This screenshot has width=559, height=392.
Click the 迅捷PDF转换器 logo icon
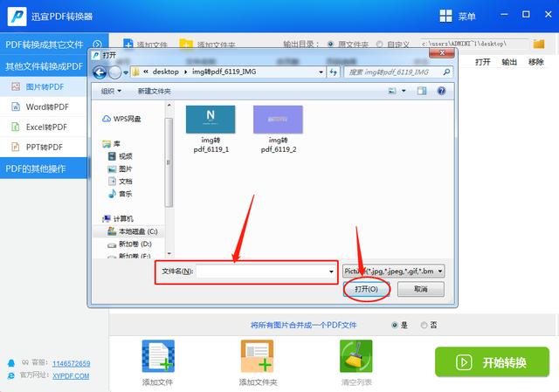pos(17,17)
